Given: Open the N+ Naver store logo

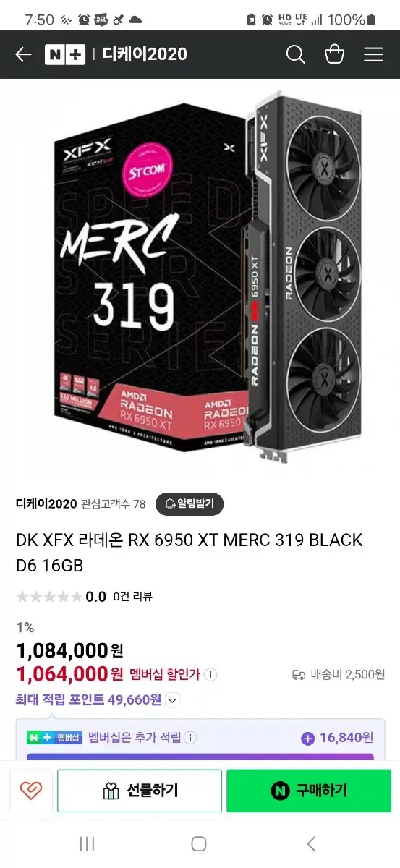Looking at the screenshot, I should tap(65, 54).
